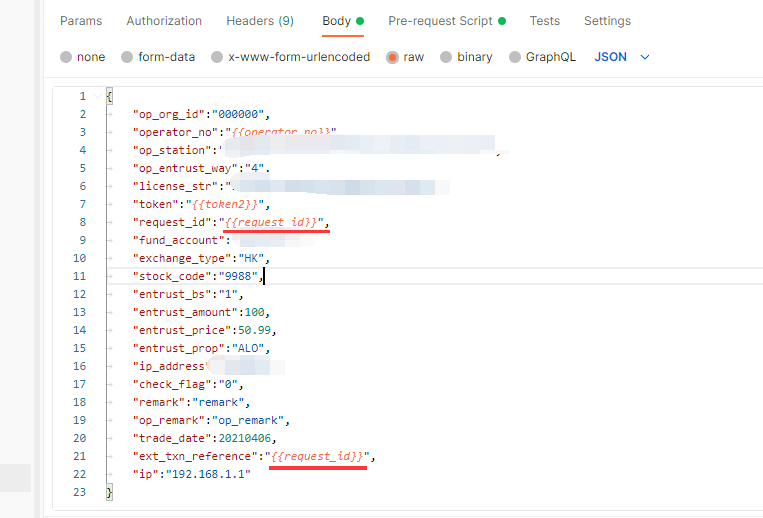
Task: Open the Params tab
Action: 81,21
